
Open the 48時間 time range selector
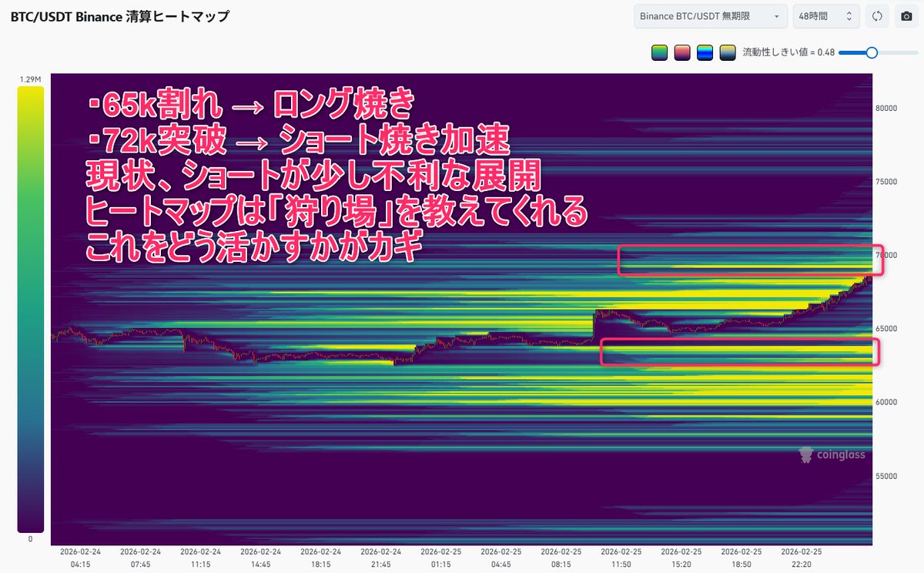(826, 15)
